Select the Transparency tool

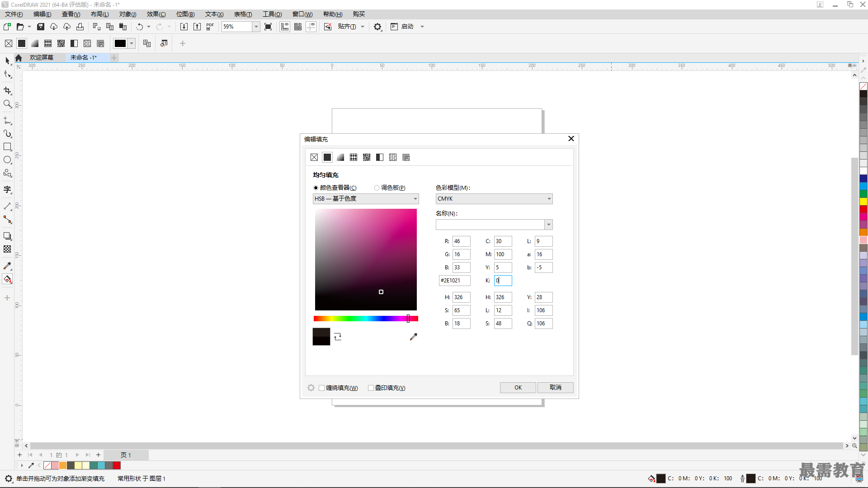click(7, 249)
